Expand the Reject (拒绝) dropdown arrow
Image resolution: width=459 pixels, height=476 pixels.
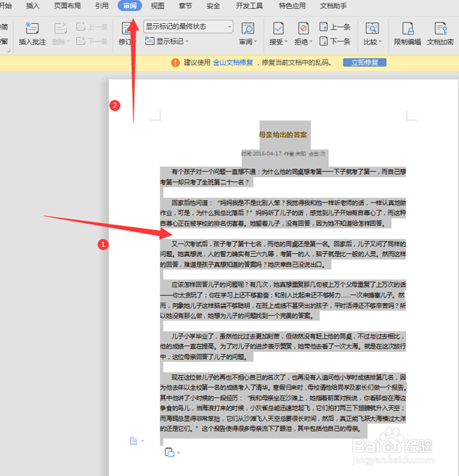click(311, 41)
